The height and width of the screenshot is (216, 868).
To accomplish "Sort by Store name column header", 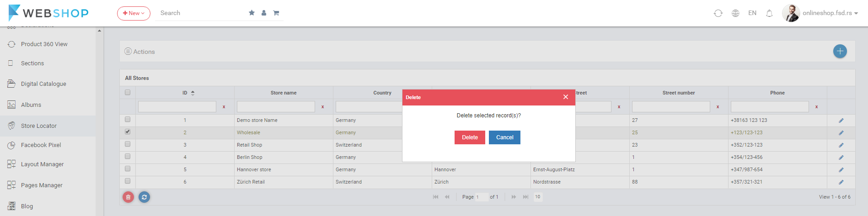I will pos(284,93).
